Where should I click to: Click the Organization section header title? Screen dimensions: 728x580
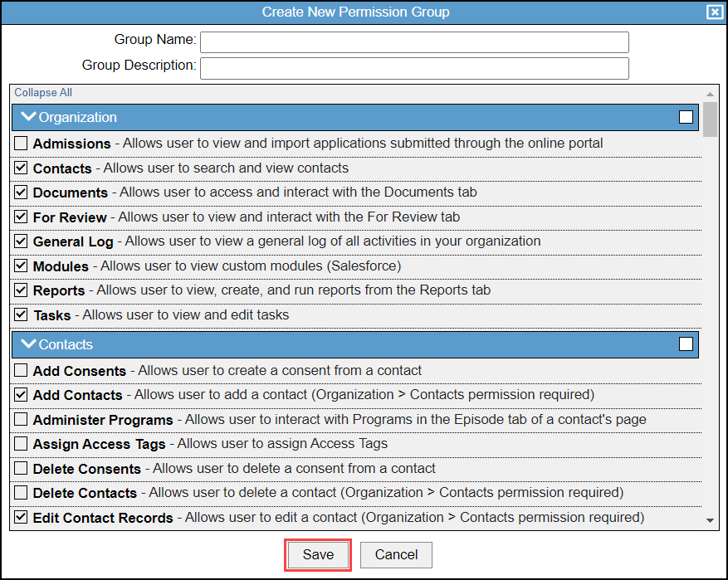tap(77, 117)
